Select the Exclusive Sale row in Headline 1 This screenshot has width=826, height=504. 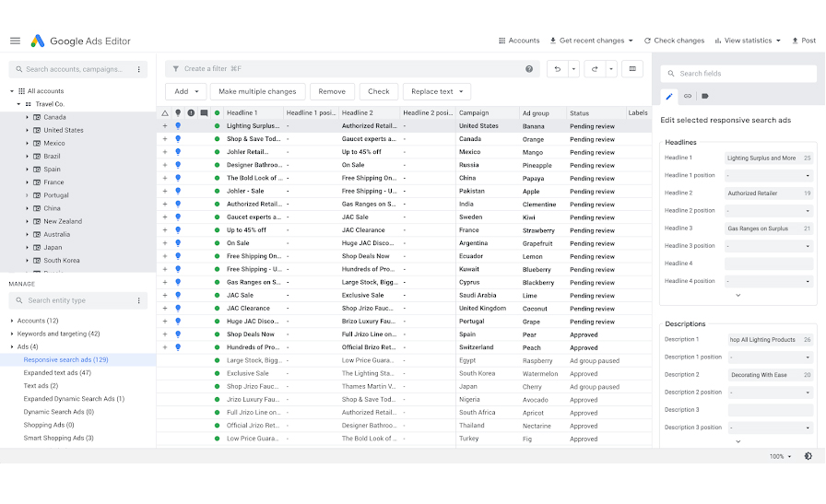tap(248, 373)
